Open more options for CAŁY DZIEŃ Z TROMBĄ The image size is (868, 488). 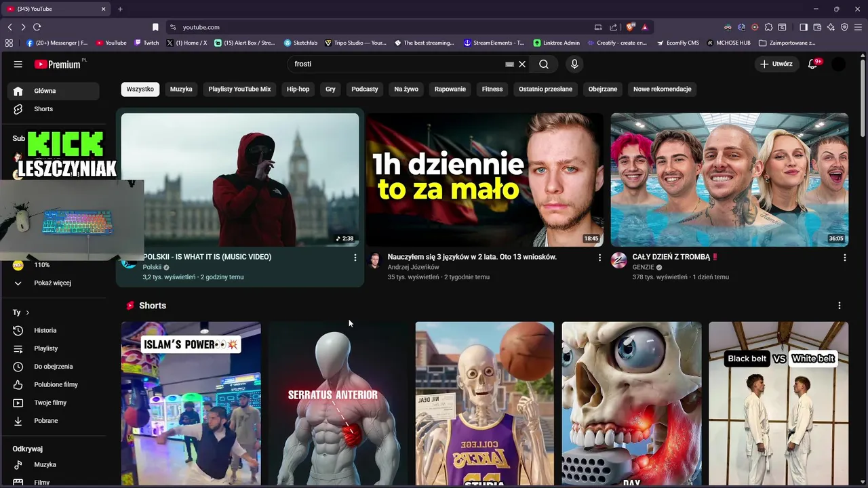[x=844, y=258]
